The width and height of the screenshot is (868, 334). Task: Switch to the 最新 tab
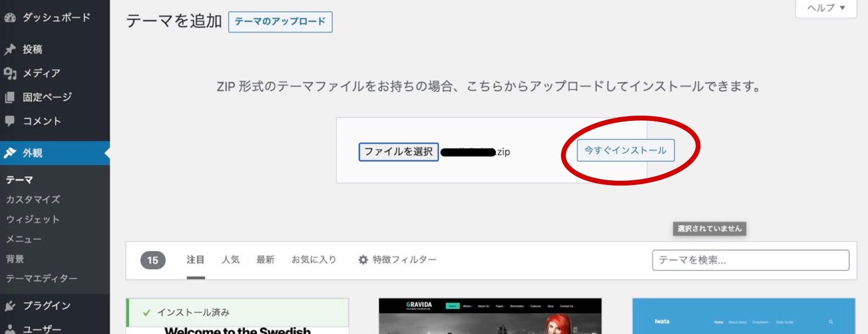265,259
